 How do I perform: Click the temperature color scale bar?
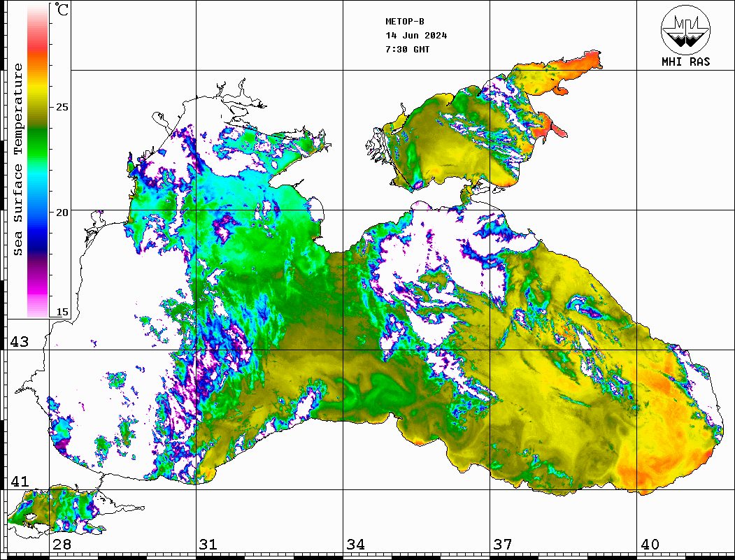click(38, 161)
